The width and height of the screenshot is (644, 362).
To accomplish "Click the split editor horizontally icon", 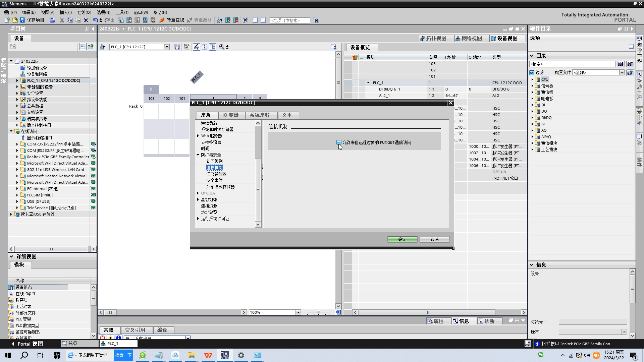I will (255, 20).
